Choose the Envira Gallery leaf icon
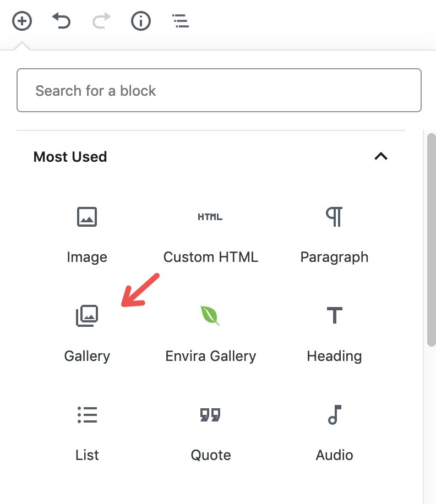The height and width of the screenshot is (504, 436). click(210, 316)
